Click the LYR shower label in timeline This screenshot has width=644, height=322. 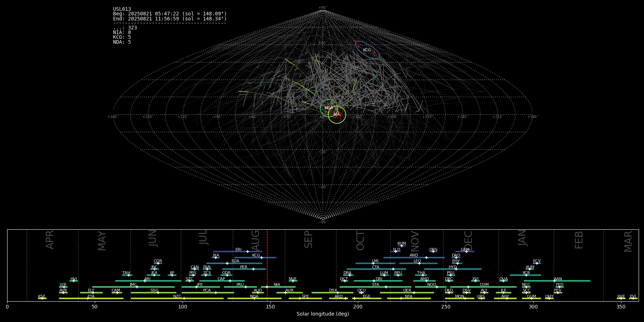tap(63, 285)
